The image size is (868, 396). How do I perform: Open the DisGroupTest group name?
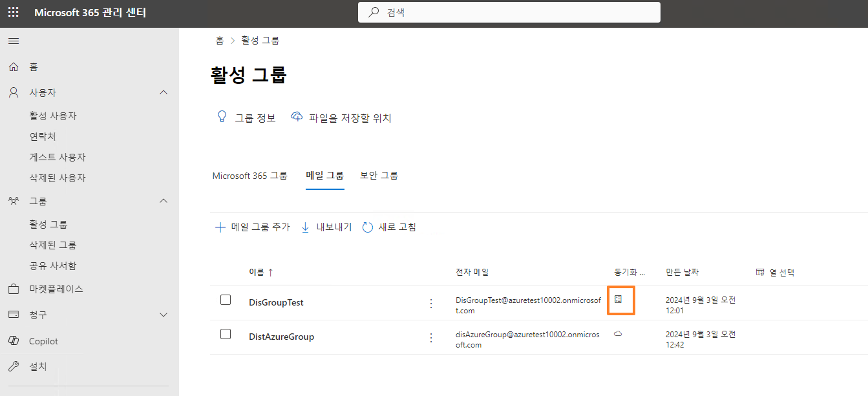pos(276,302)
